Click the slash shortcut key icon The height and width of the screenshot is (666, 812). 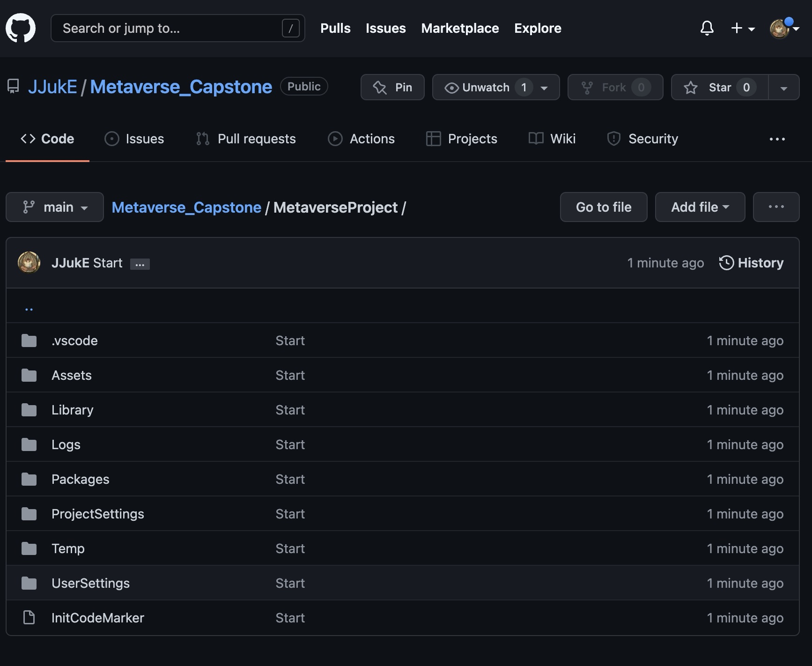coord(291,28)
